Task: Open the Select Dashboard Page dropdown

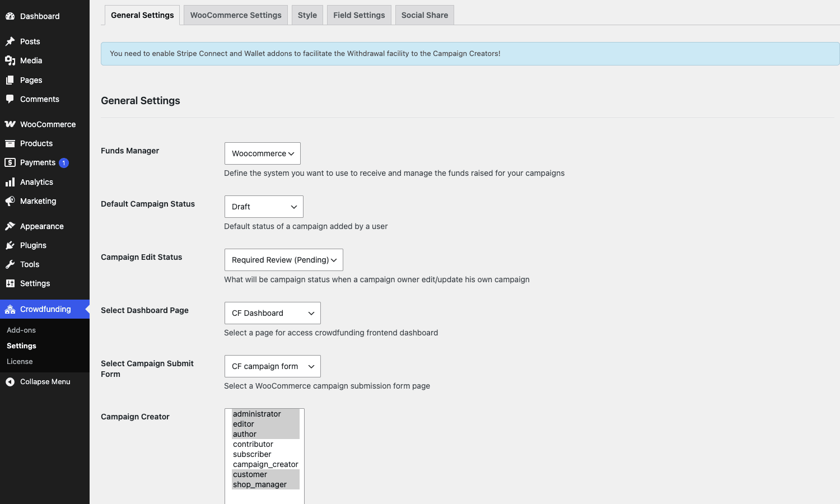Action: pos(273,313)
